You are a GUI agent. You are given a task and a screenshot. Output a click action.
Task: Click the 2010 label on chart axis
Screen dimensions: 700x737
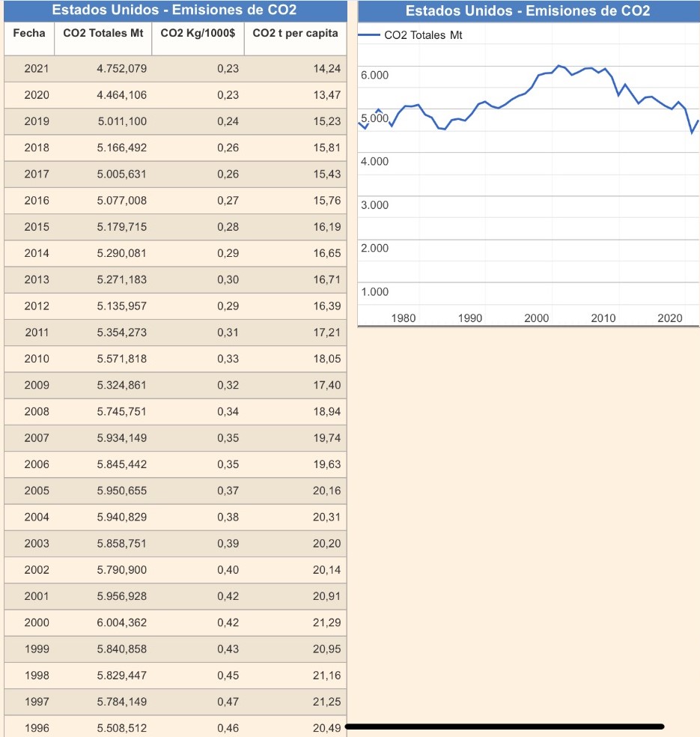click(x=603, y=318)
